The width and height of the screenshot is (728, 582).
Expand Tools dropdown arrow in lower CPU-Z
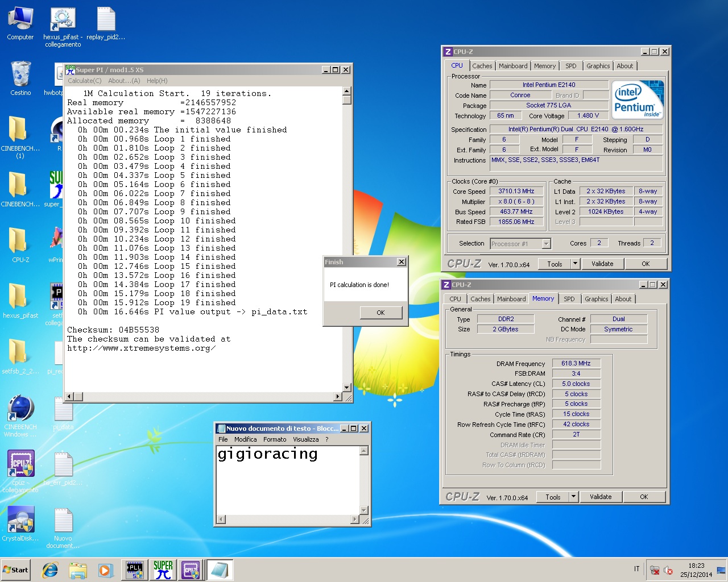pos(573,497)
